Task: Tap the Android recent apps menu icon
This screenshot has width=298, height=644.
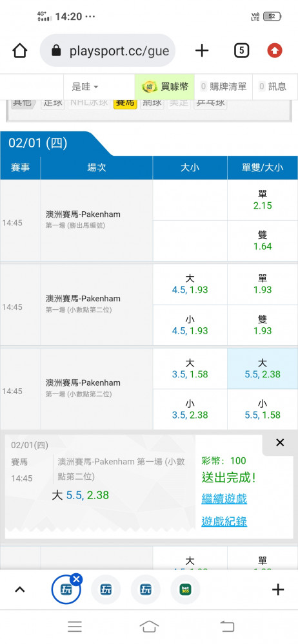Action: (x=75, y=627)
